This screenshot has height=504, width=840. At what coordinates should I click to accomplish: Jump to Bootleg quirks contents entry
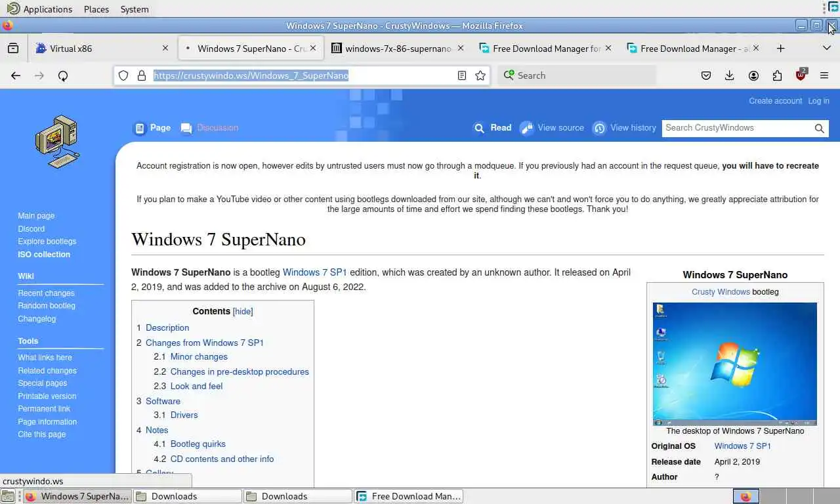[198, 444]
